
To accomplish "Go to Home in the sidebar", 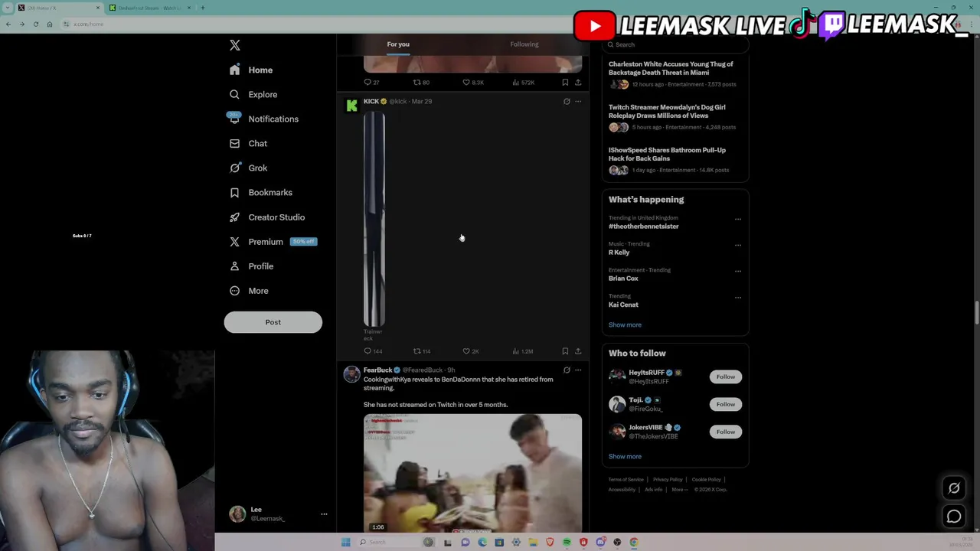I will (x=251, y=70).
